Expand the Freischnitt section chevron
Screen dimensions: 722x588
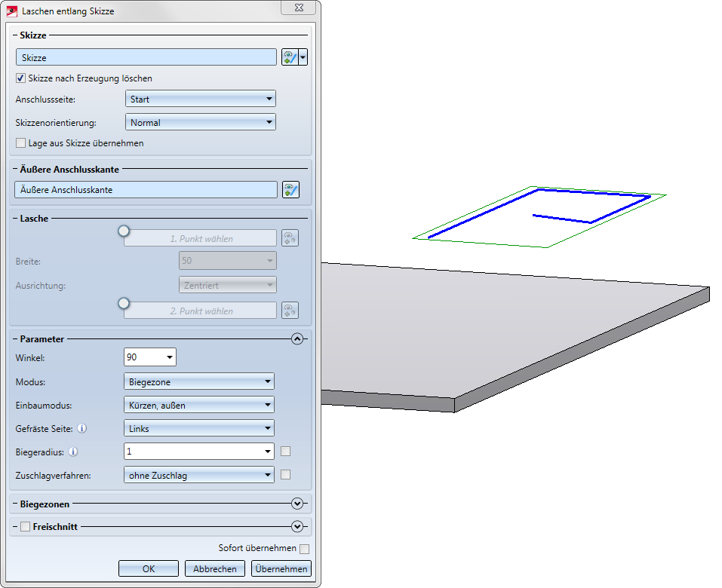click(x=297, y=526)
